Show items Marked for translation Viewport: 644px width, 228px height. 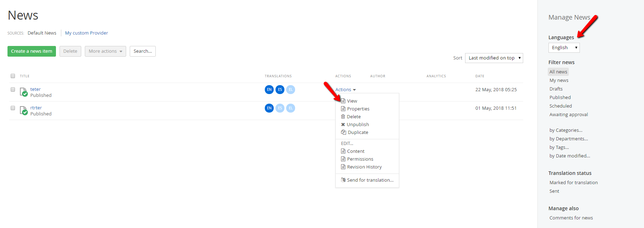574,182
